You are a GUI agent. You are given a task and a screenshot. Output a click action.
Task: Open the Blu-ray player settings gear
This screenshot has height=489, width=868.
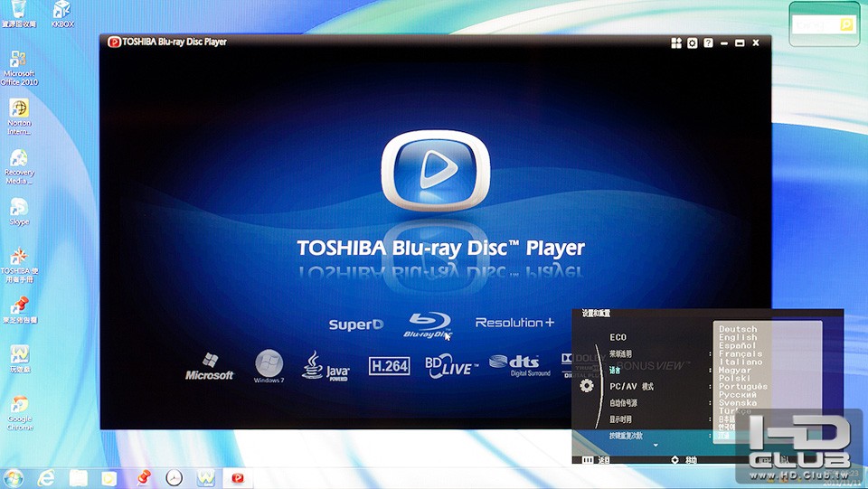click(x=692, y=43)
